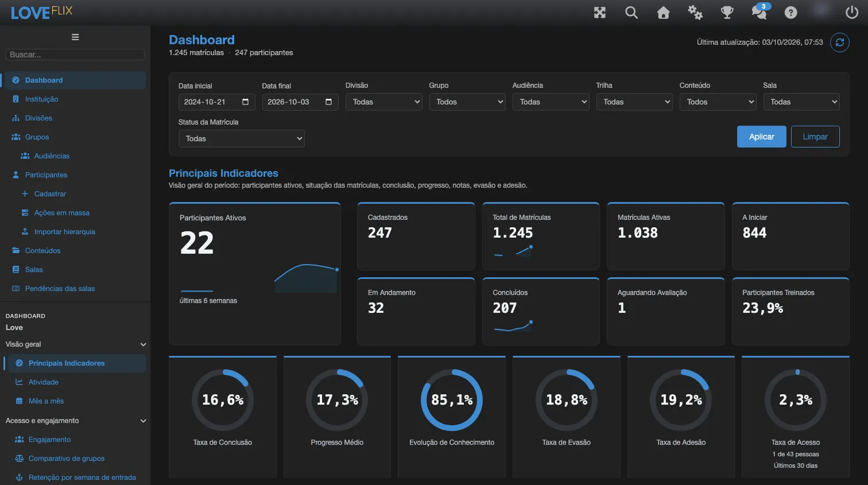Click the Aplicar button

762,137
